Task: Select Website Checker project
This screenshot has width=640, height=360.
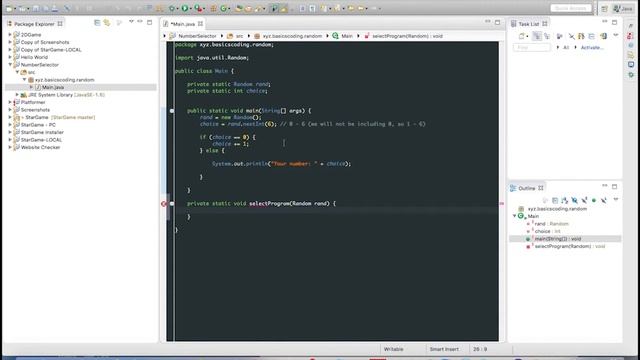Action: [40, 147]
